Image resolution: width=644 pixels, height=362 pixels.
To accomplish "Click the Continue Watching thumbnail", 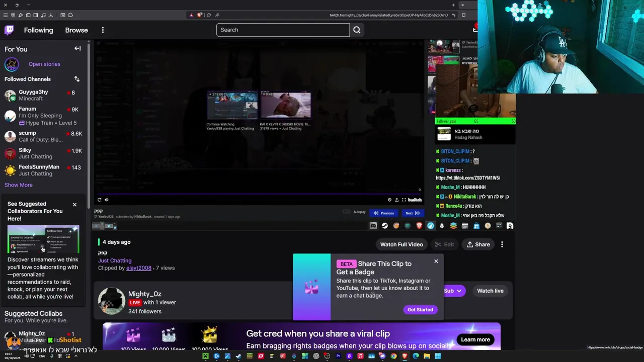I will pos(232,105).
